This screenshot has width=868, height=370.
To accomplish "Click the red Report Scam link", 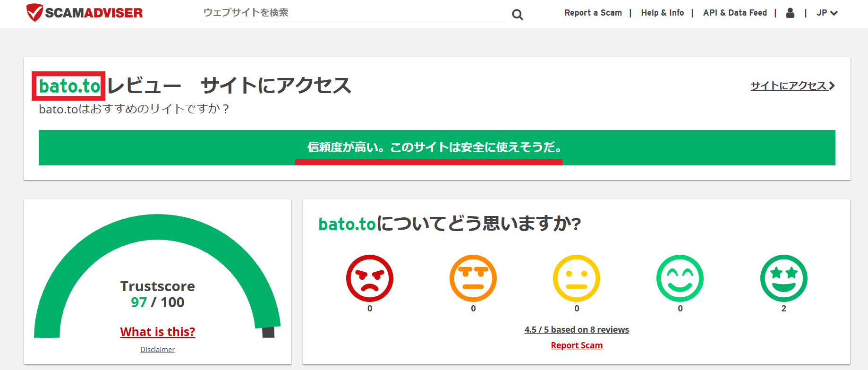I will [577, 345].
